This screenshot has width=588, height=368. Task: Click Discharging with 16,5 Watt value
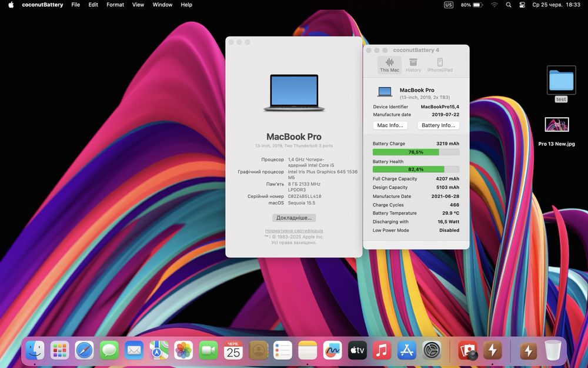[449, 221]
